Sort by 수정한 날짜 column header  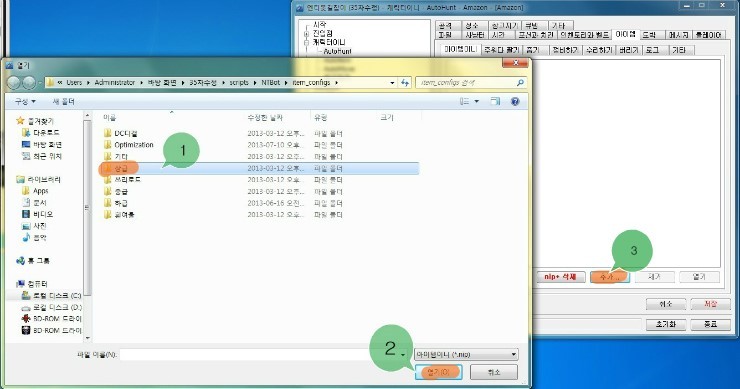(x=265, y=118)
